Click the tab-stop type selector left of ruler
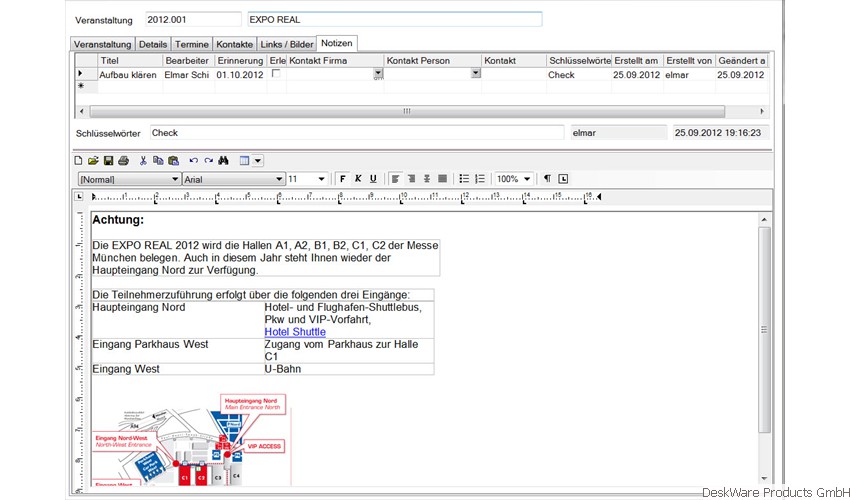This screenshot has width=850, height=500. coord(79,196)
